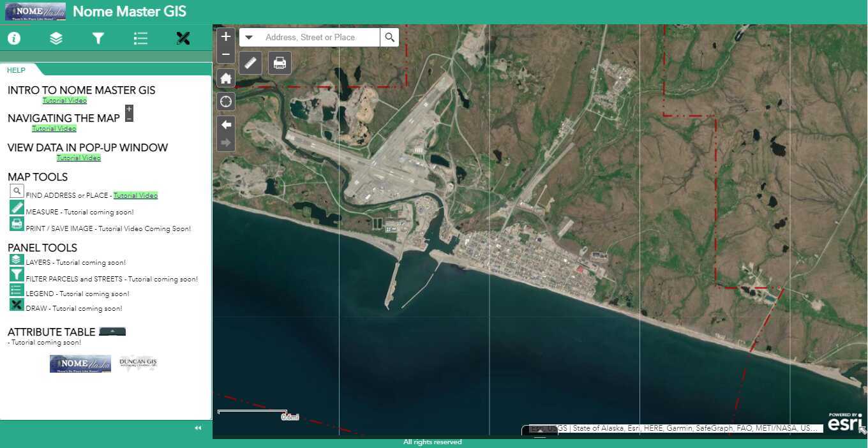The image size is (868, 448).
Task: Click 'Nome Master GIS' header title
Action: tap(130, 11)
